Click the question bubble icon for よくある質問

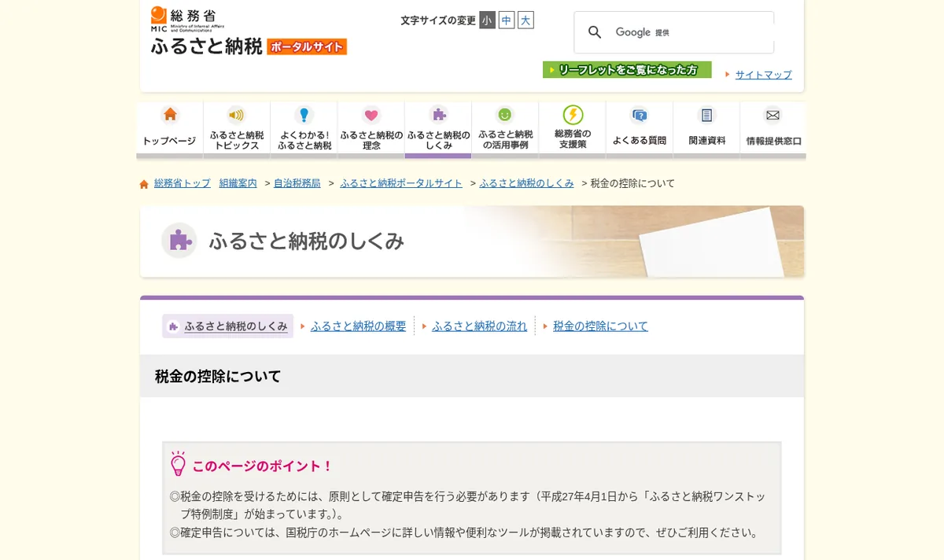pos(640,115)
